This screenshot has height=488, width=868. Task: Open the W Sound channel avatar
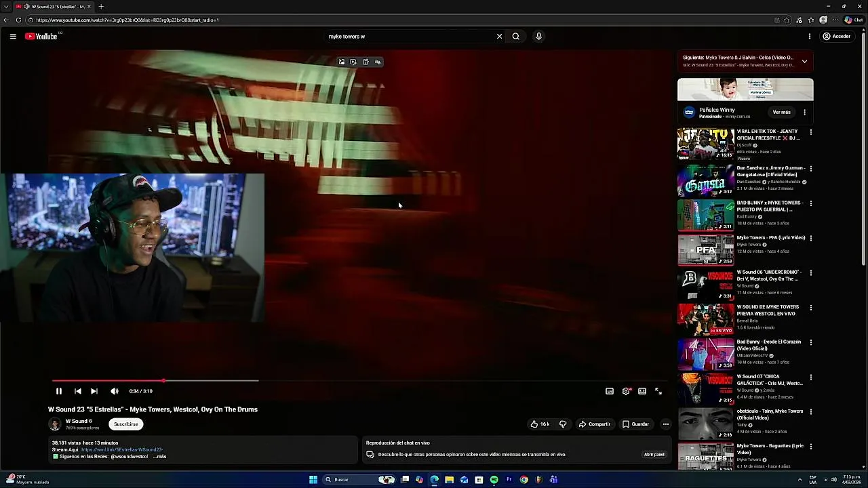click(x=55, y=424)
